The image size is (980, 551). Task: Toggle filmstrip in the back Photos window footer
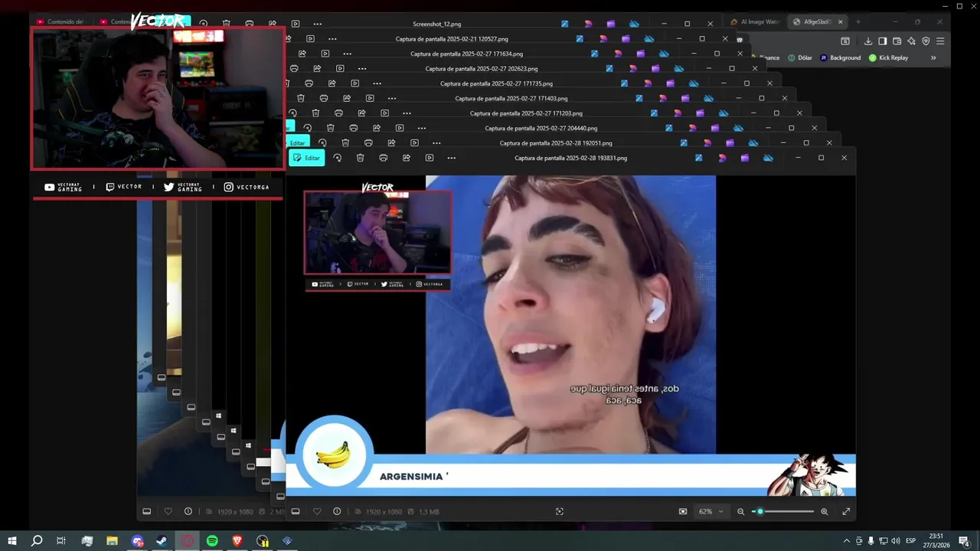(147, 511)
